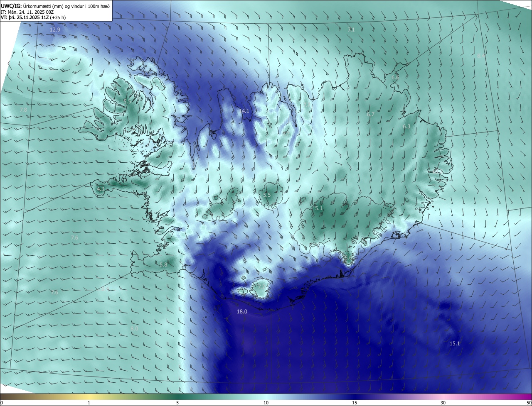Click the initialization time line "IT: Mán. 24. 11. 2025 00Z"

(x=27, y=12)
